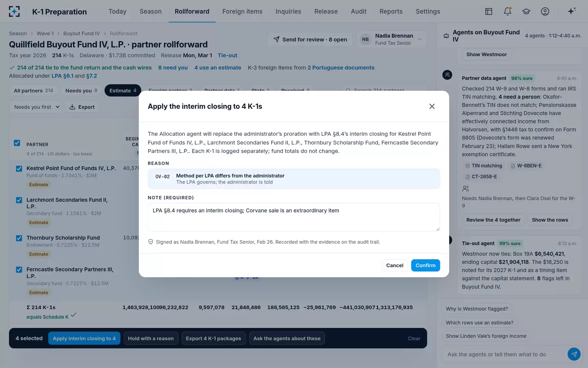This screenshot has height=368, width=588.
Task: Send message to agents with arrow icon
Action: click(574, 354)
